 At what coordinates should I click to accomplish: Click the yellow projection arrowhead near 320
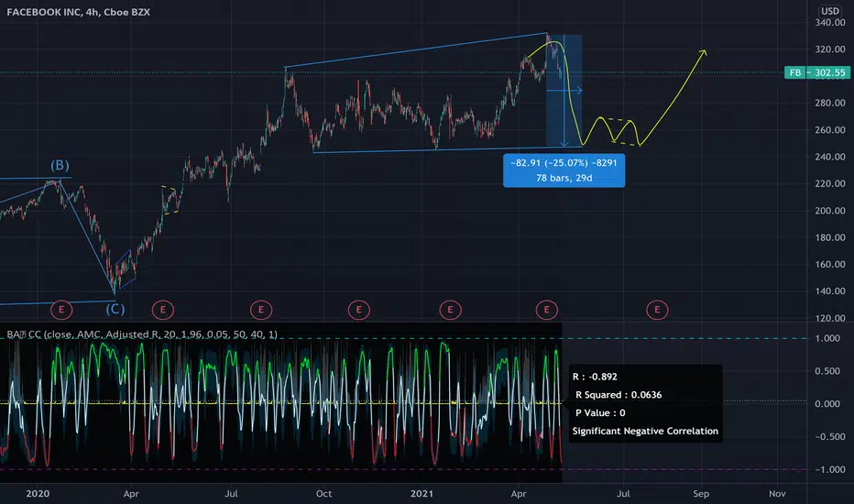click(703, 52)
